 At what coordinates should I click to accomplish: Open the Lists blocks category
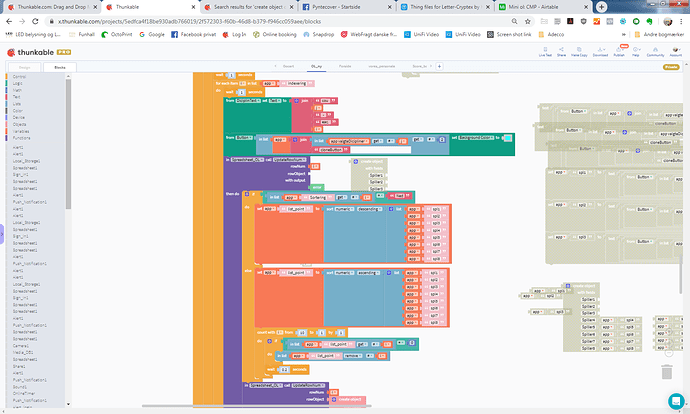pos(17,104)
